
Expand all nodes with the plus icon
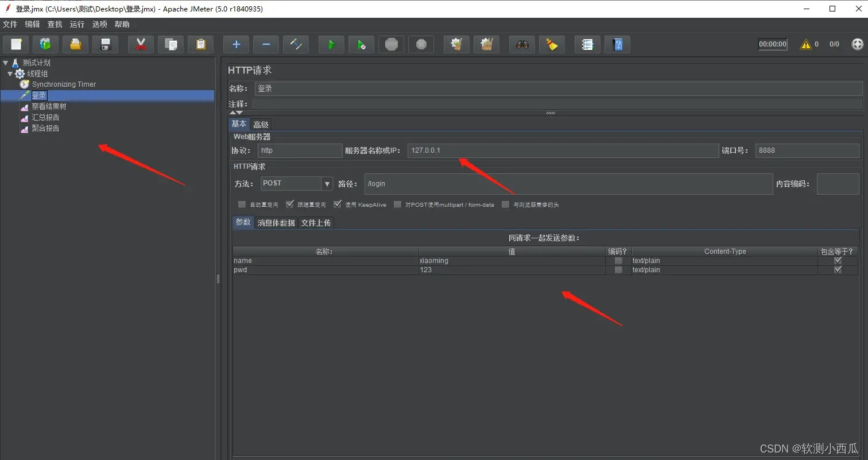point(236,44)
